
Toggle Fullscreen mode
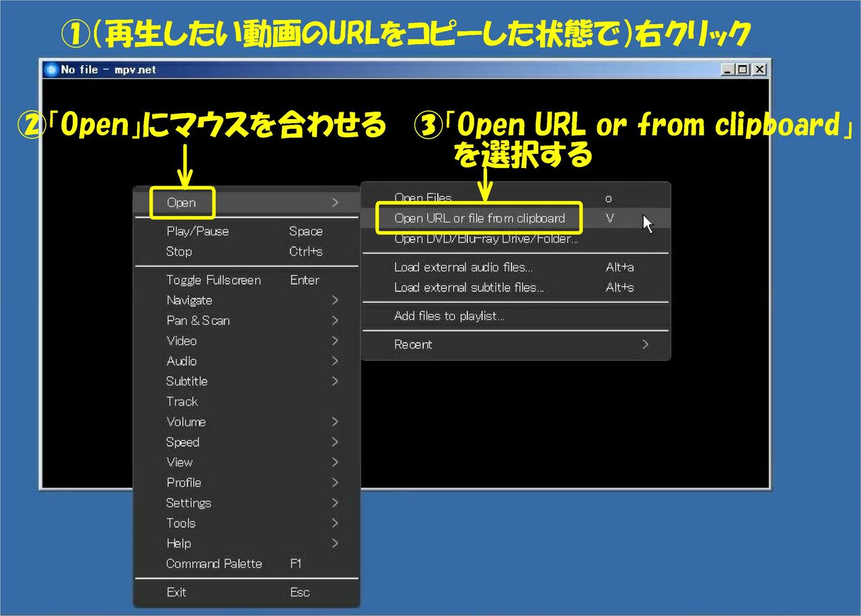pos(213,280)
